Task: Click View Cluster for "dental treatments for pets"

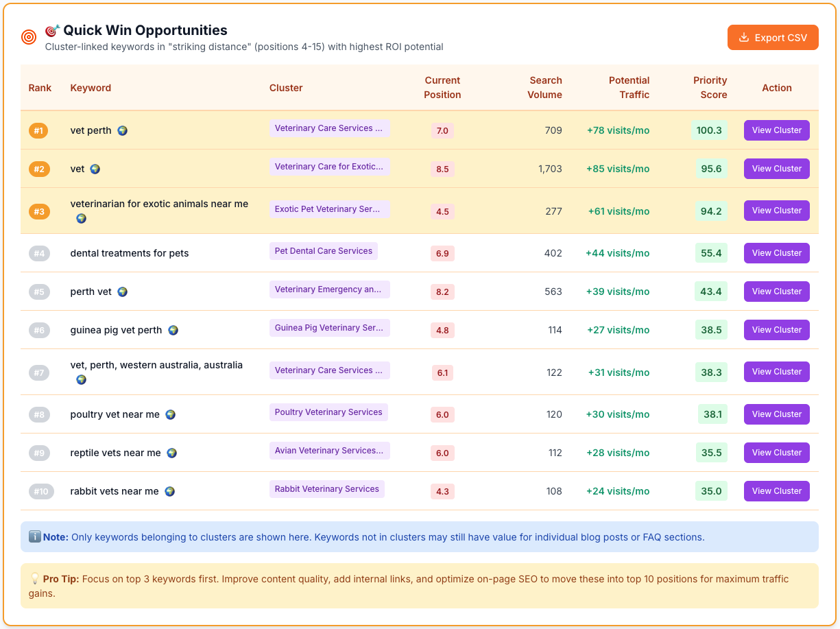Action: (776, 253)
